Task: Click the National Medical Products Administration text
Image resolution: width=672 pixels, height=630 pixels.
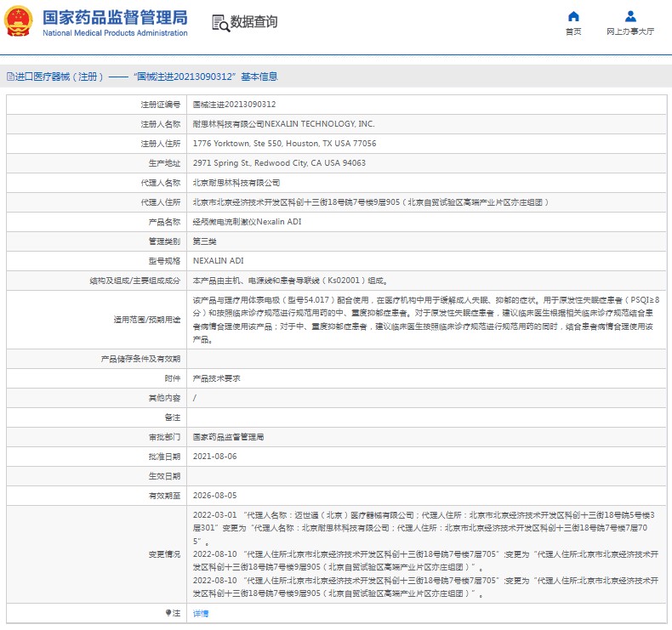Action: (x=115, y=33)
